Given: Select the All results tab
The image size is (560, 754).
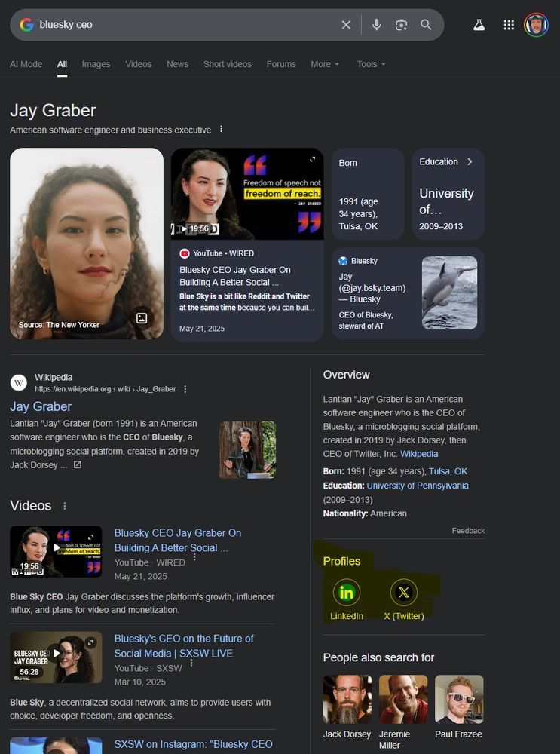Looking at the screenshot, I should coord(62,64).
